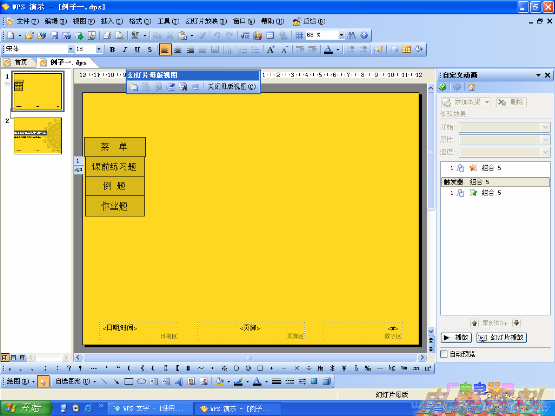Click the close master view button
555x416 pixels.
tap(231, 86)
